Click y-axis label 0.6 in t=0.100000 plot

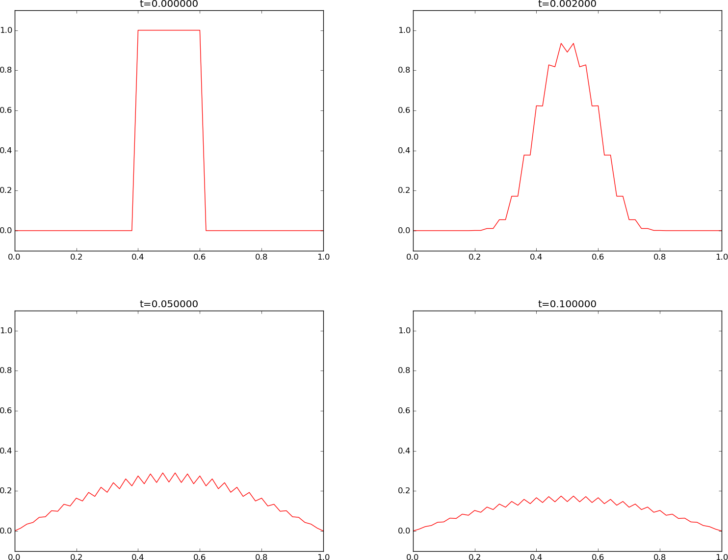click(405, 411)
